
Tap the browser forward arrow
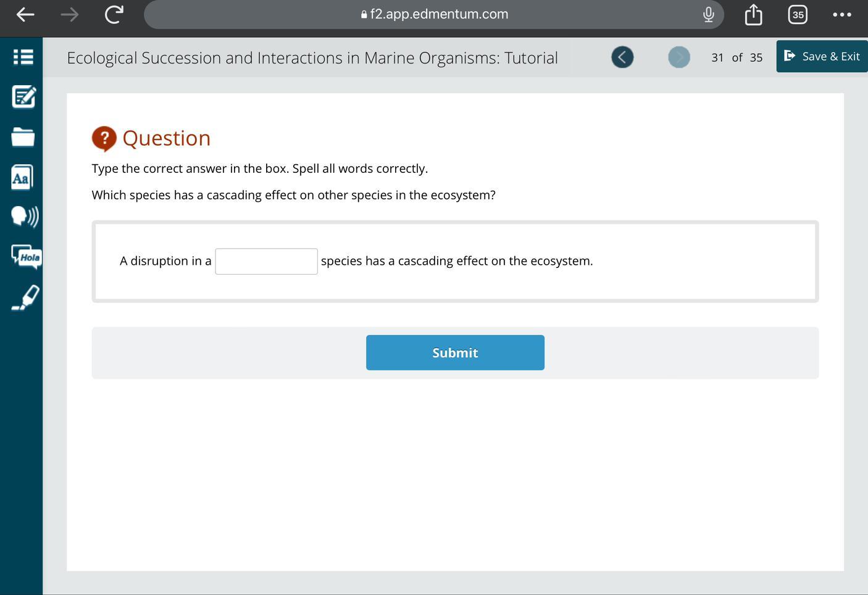click(70, 14)
